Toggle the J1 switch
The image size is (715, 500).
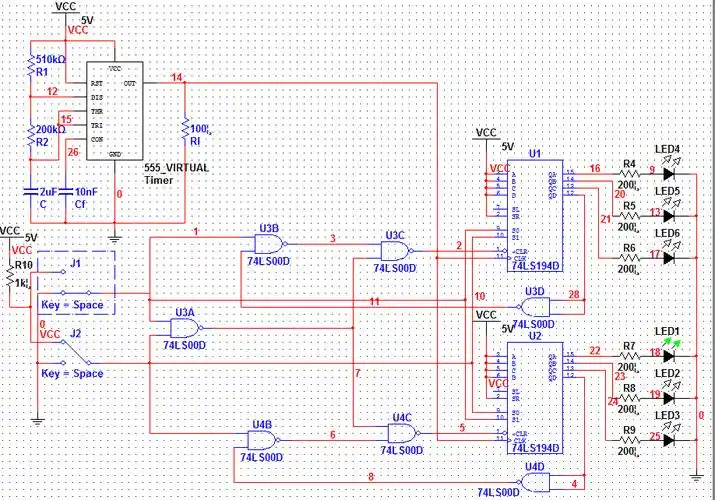click(x=66, y=280)
